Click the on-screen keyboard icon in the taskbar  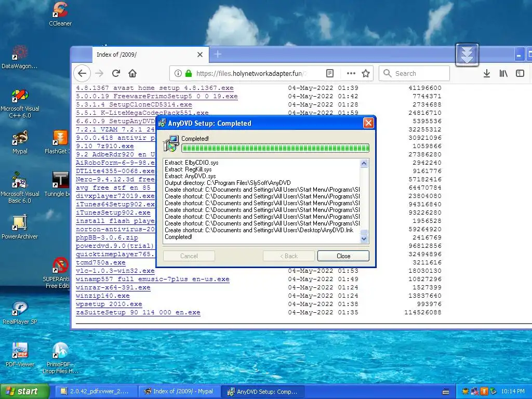click(x=446, y=392)
